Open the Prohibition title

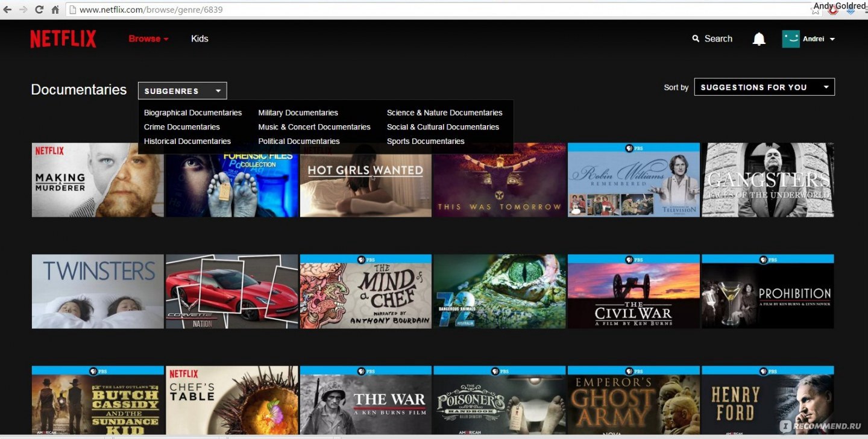768,291
